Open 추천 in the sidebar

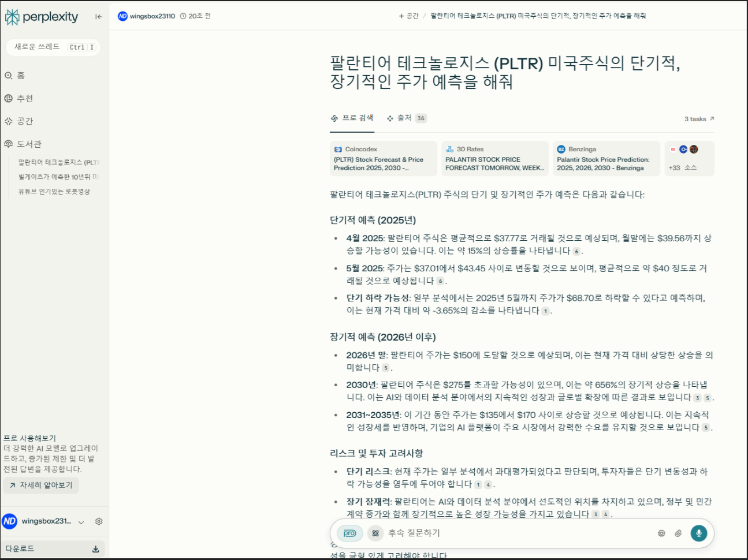[x=18, y=99]
